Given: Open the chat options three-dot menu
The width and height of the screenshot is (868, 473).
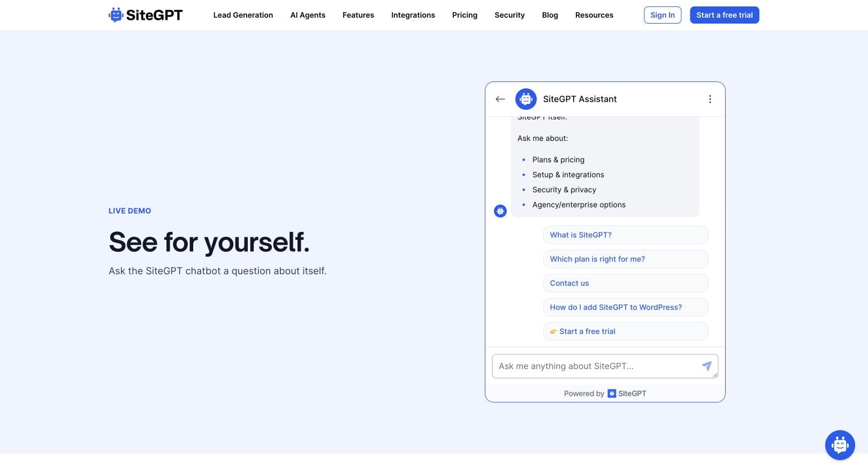Looking at the screenshot, I should pyautogui.click(x=710, y=99).
